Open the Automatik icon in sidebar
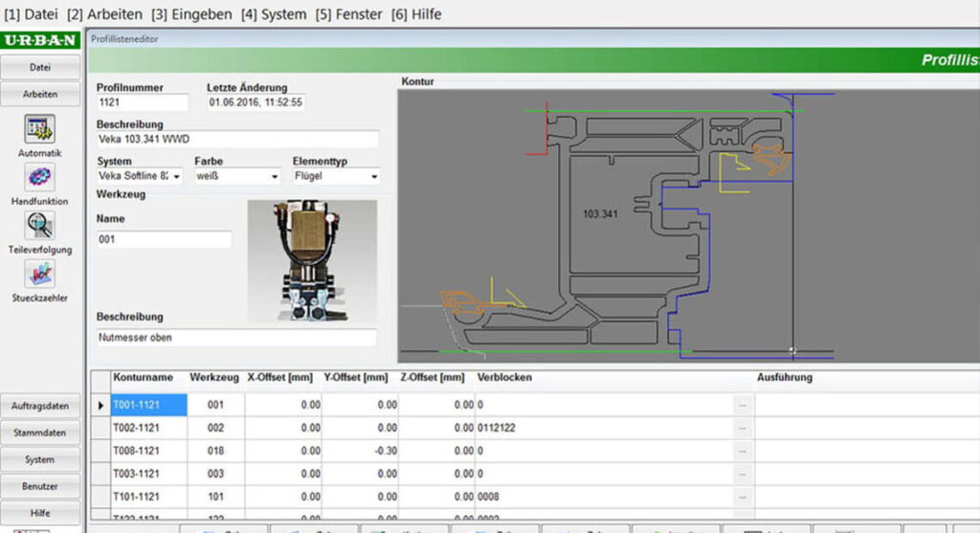The width and height of the screenshot is (980, 533). [x=39, y=129]
